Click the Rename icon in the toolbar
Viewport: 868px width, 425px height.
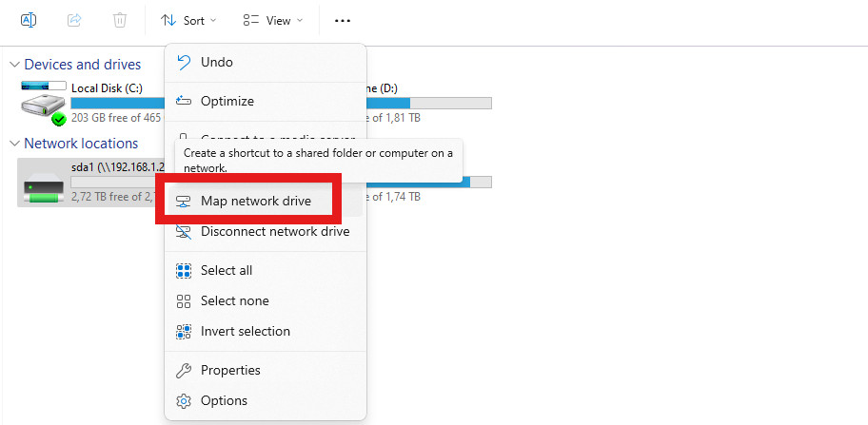(29, 21)
